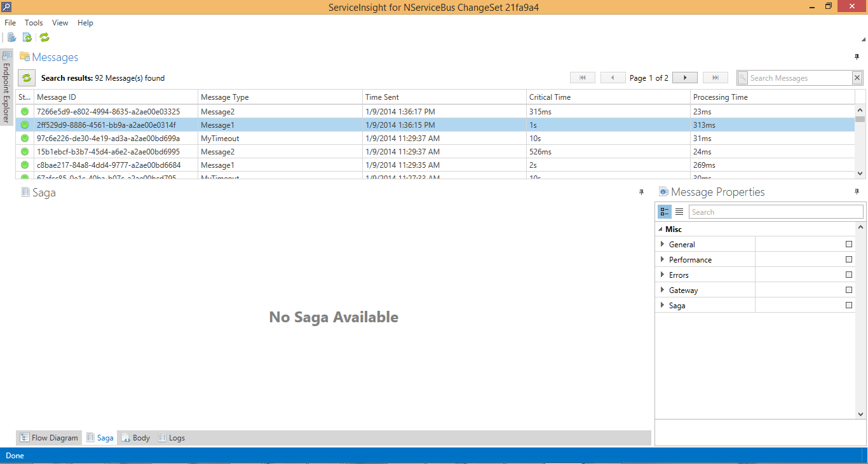Switch to the Flow Diagram tab

click(49, 438)
